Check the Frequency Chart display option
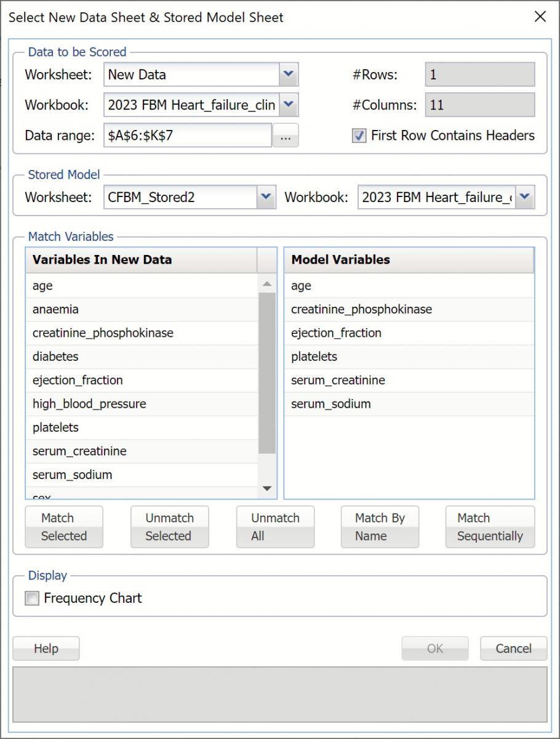560x739 pixels. pos(31,598)
